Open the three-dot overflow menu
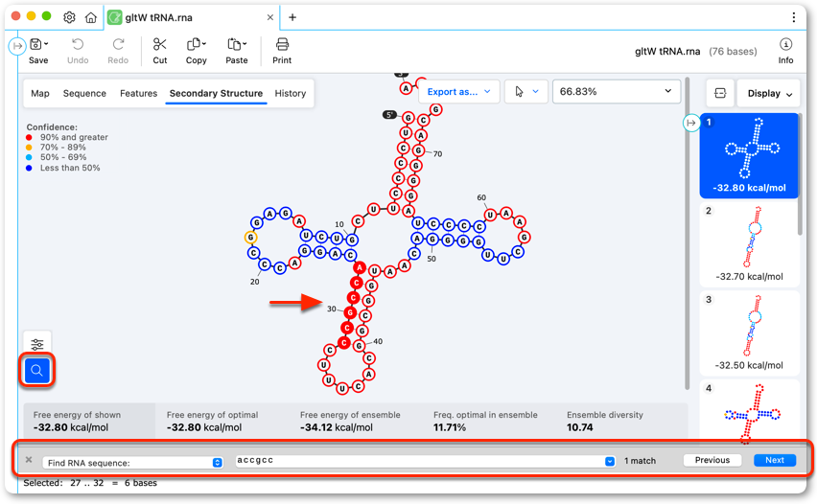 click(794, 17)
